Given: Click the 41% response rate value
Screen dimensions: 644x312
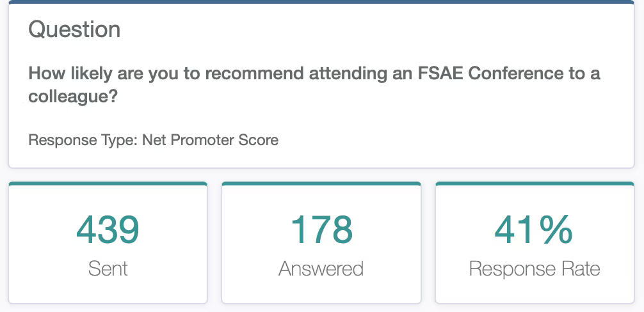Looking at the screenshot, I should (534, 230).
